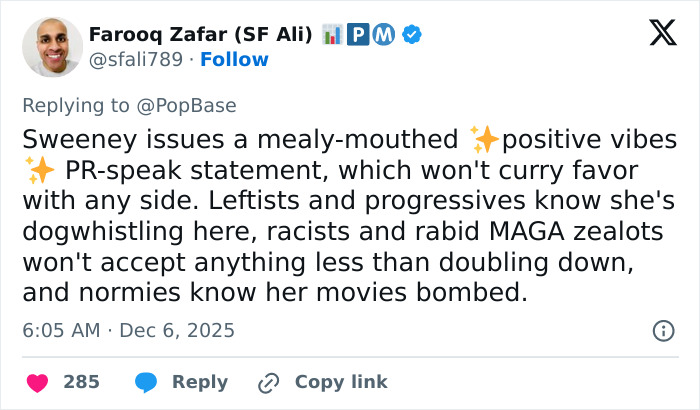Click the Farooq Zafar (SF Ali) display name
700x410 pixels.
[200, 35]
